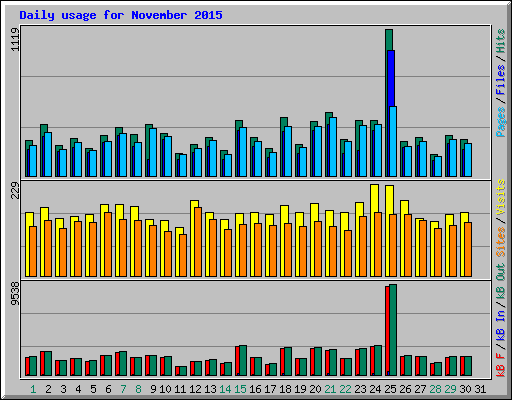Select the 9538 kB axis value
This screenshot has height=400, width=512.
tap(15, 294)
